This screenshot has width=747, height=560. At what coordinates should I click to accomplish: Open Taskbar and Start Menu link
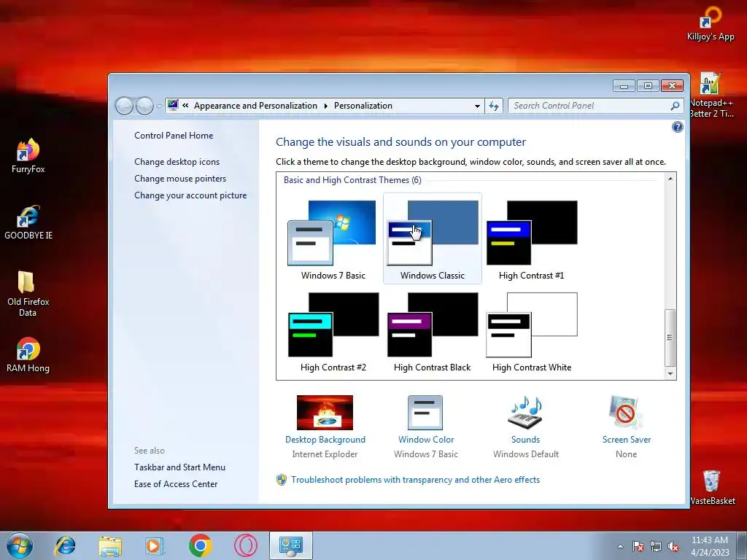coord(179,467)
